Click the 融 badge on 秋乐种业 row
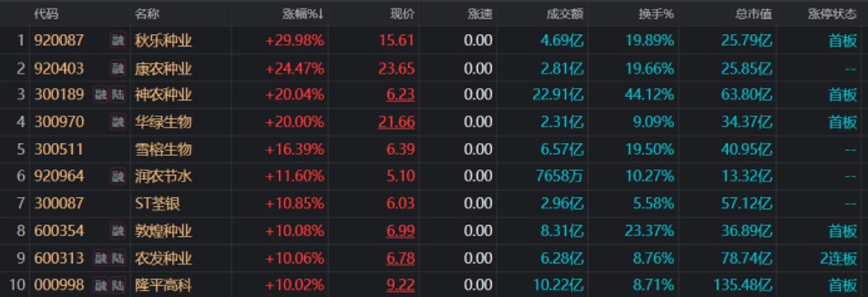The width and height of the screenshot is (868, 297). click(118, 41)
